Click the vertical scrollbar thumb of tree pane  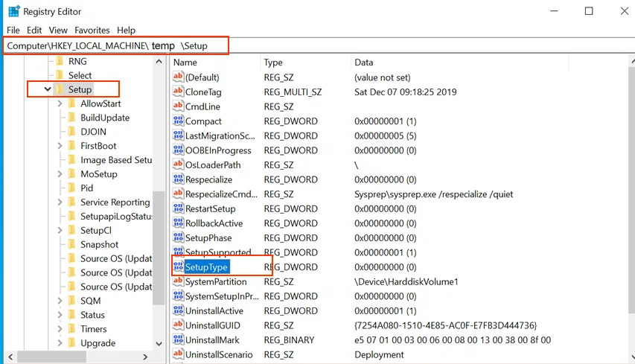pos(159,247)
